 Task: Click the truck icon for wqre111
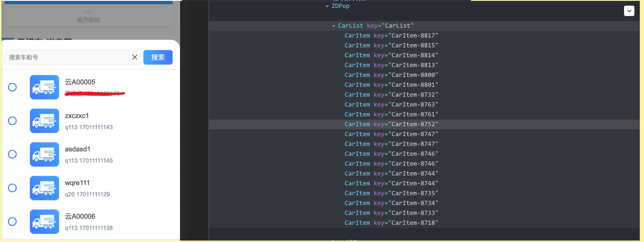click(x=44, y=188)
